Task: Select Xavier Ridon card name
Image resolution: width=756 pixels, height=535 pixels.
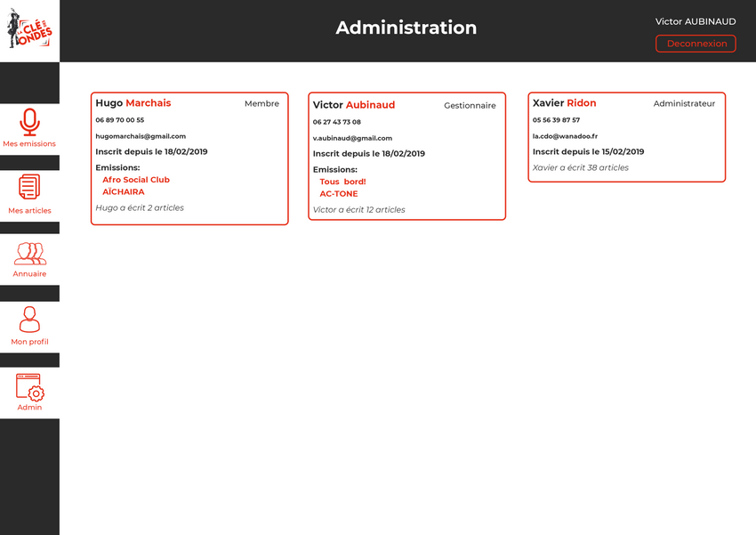Action: coord(565,103)
